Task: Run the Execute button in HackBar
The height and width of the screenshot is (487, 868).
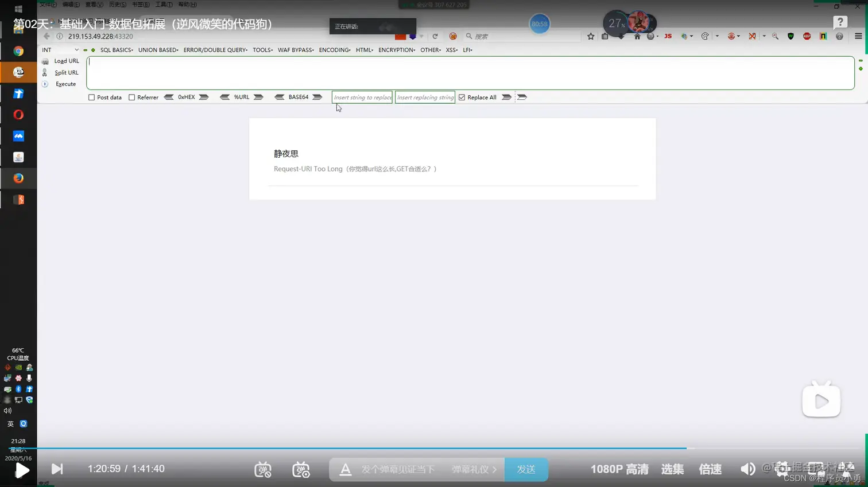Action: tap(65, 84)
